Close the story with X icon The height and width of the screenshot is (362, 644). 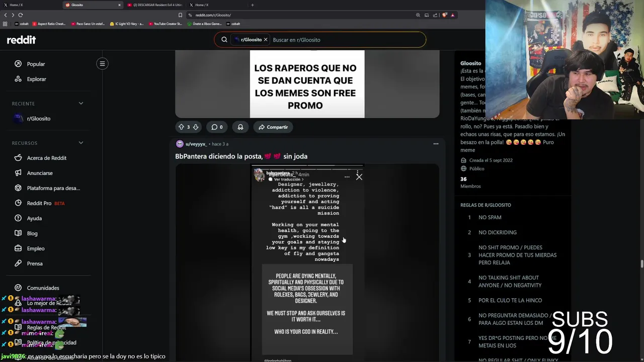(x=359, y=177)
